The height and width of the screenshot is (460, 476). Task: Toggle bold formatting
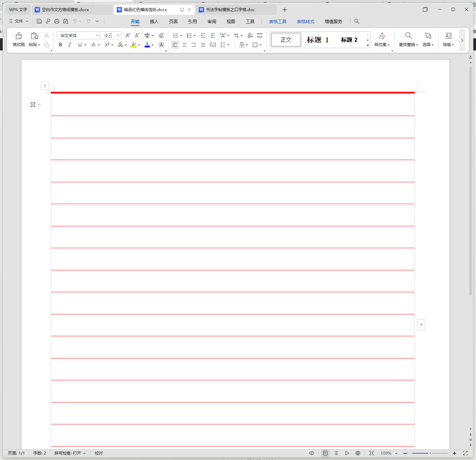point(61,45)
